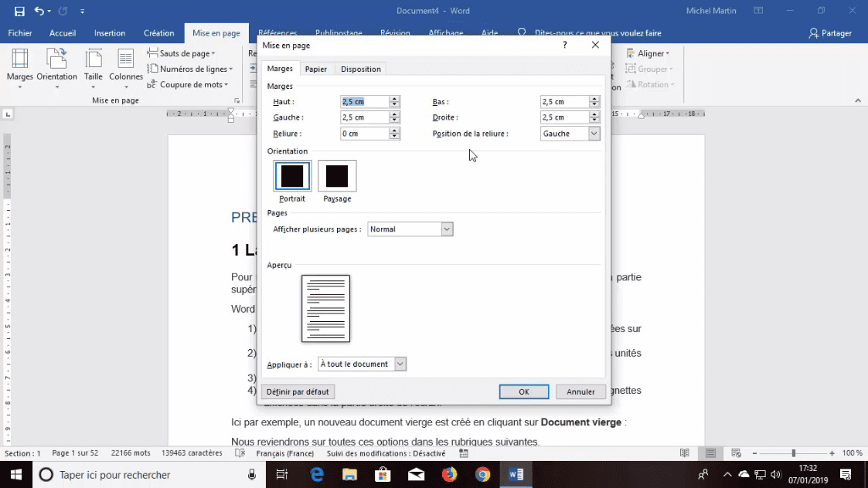This screenshot has width=868, height=488.
Task: Select Portrait orientation
Action: tap(292, 177)
